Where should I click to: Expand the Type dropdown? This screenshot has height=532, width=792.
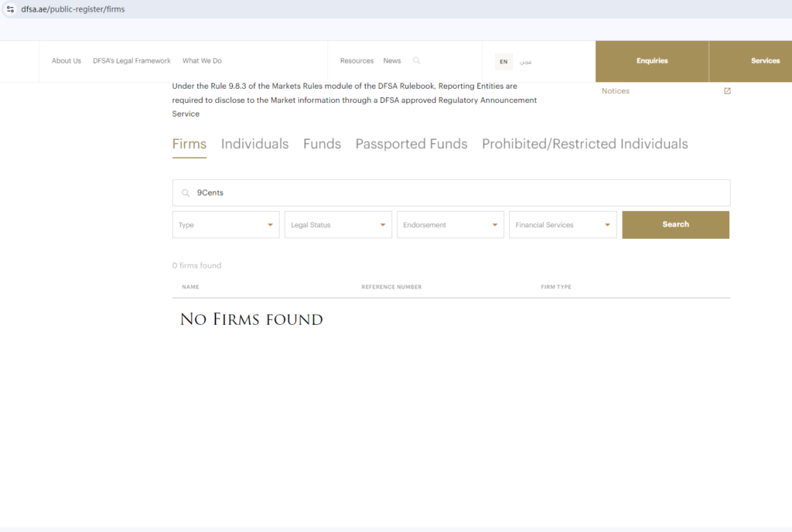pos(226,224)
